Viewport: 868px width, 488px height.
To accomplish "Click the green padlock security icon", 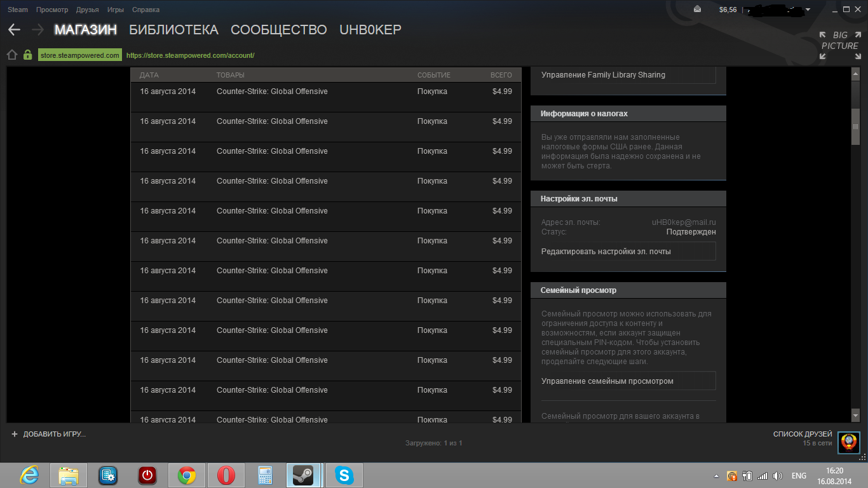I will 27,55.
